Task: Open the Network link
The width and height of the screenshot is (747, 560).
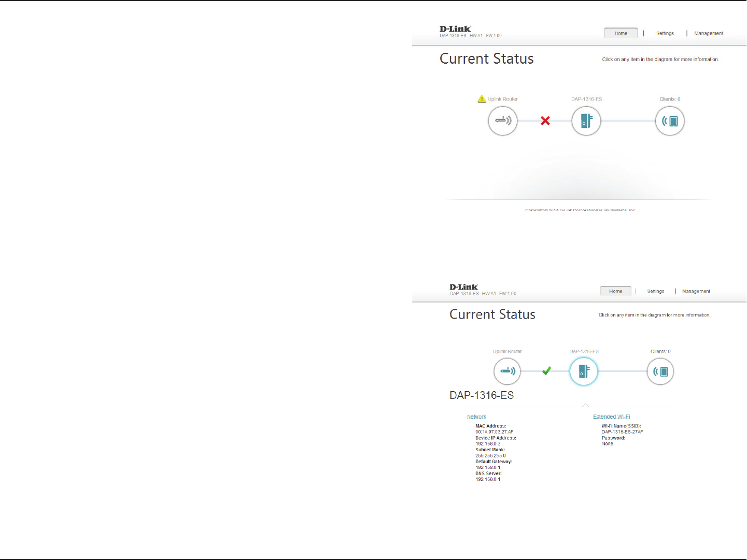Action: point(476,417)
